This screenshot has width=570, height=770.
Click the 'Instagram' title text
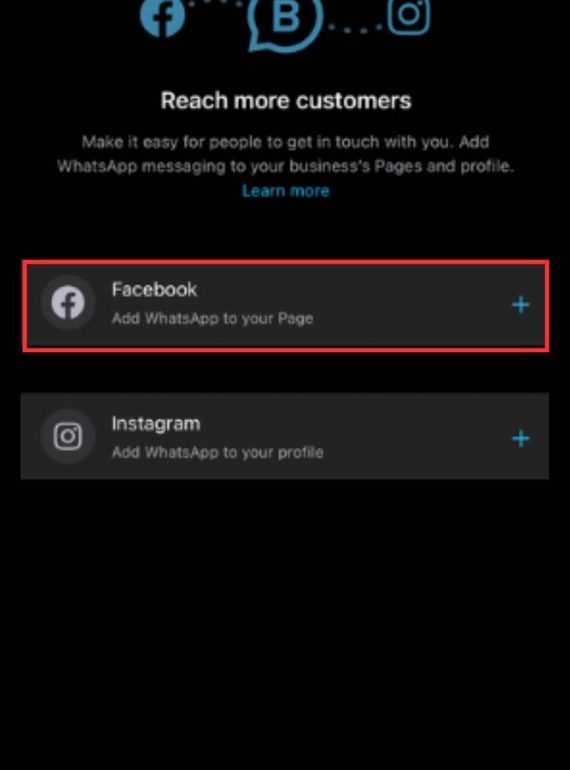[x=156, y=423]
